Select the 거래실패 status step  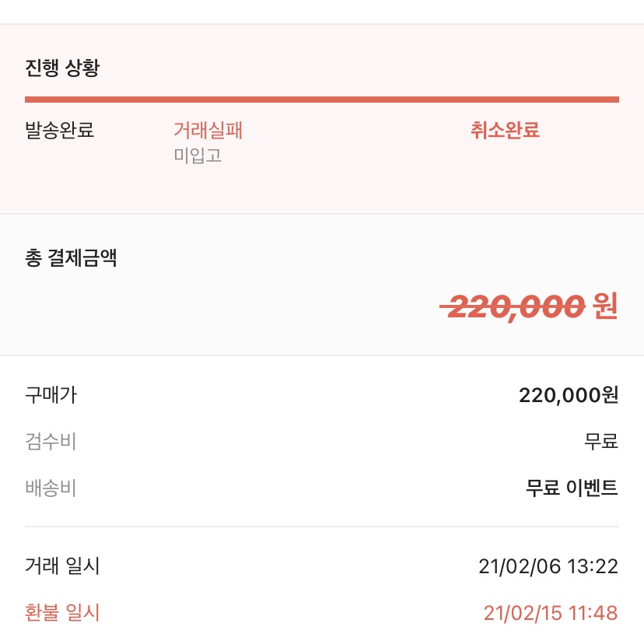pyautogui.click(x=208, y=130)
